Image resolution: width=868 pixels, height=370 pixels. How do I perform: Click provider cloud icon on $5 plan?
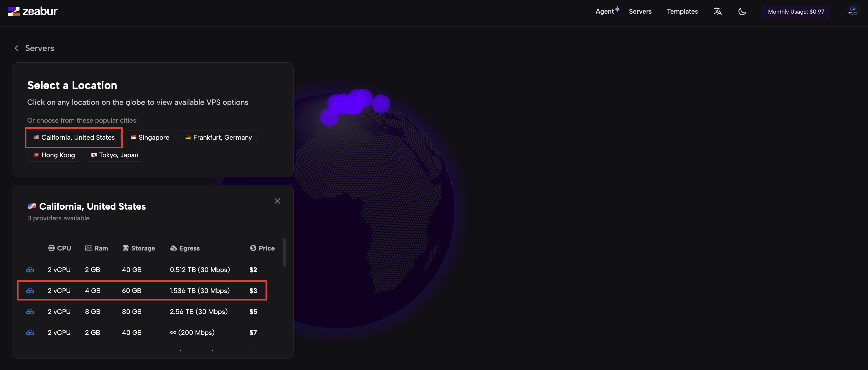[30, 312]
